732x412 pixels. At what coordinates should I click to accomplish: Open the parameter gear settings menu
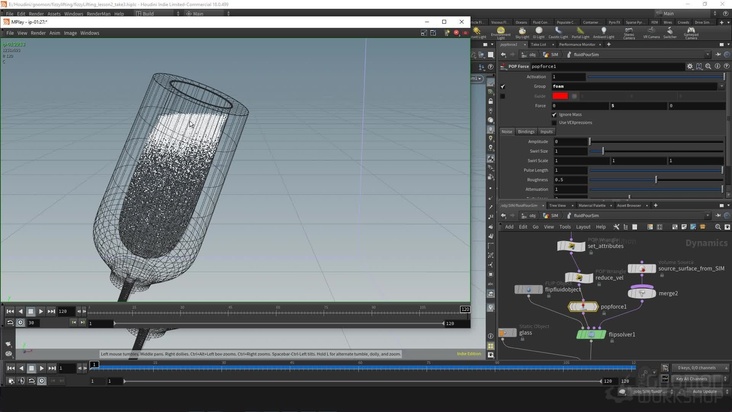click(x=689, y=66)
